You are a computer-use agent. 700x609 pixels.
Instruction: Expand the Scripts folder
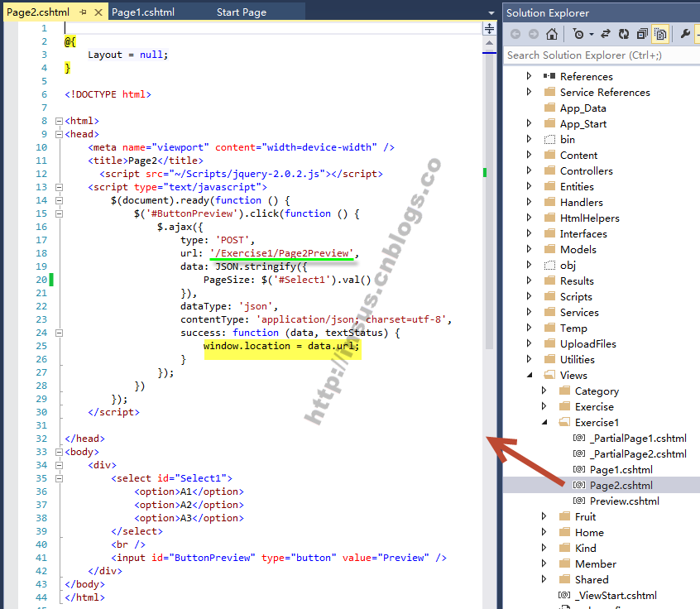pos(529,296)
